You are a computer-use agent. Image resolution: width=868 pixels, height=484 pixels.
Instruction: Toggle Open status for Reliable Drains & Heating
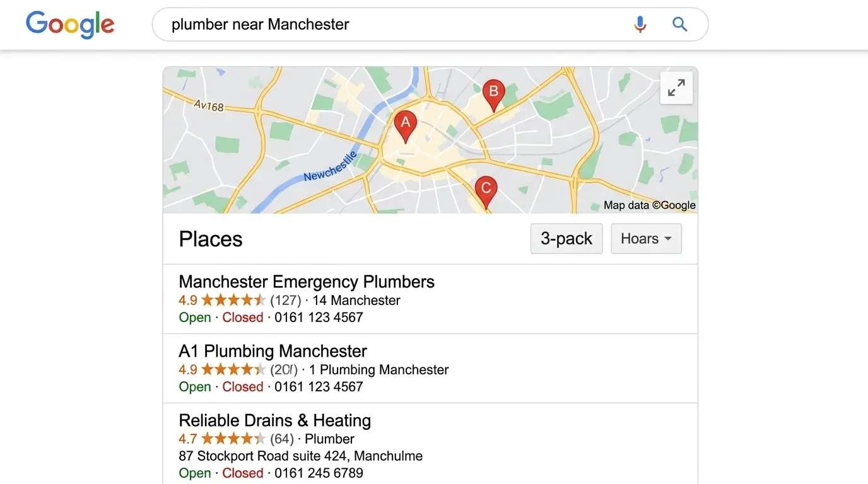[194, 473]
